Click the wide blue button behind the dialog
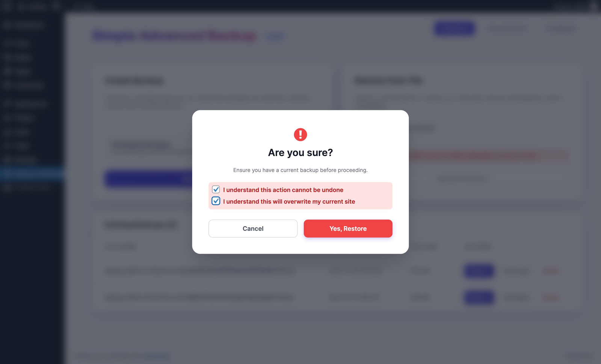This screenshot has height=364, width=601. (148, 179)
